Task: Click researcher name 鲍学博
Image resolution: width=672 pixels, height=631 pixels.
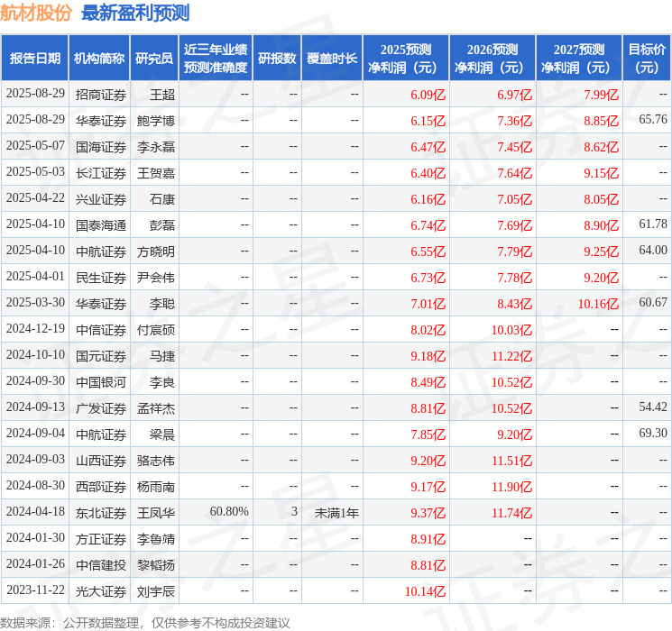Action: point(156,121)
